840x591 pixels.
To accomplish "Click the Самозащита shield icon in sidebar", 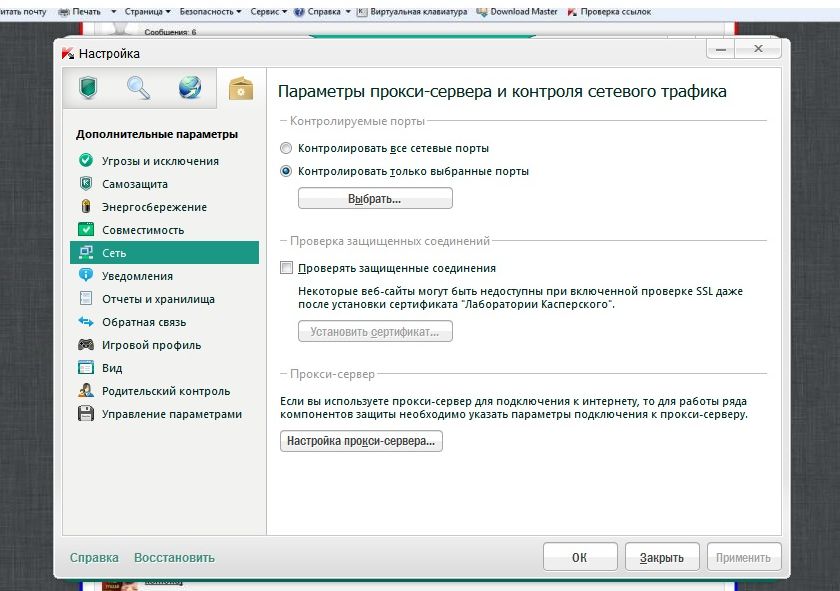I will coord(85,184).
